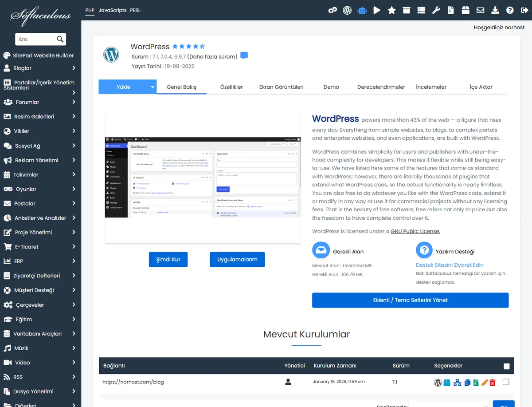Click the zipped file icon in top toolbar
The height and width of the screenshot is (407, 532).
point(451,10)
